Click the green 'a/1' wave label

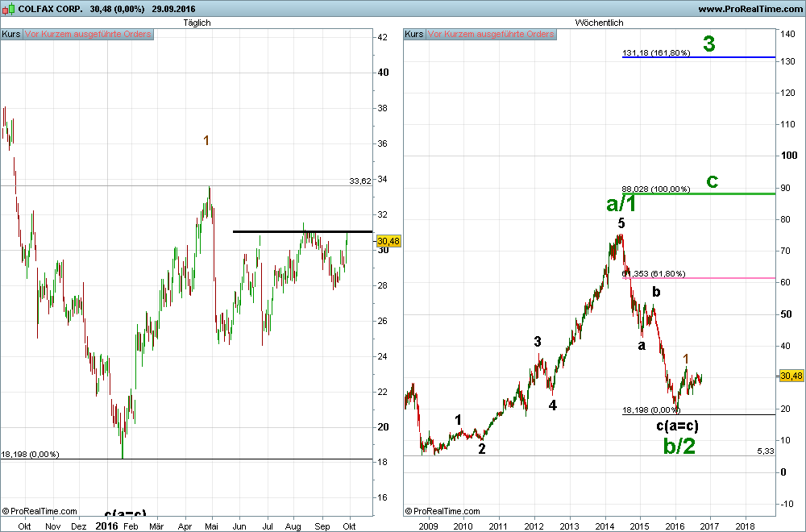click(x=621, y=204)
